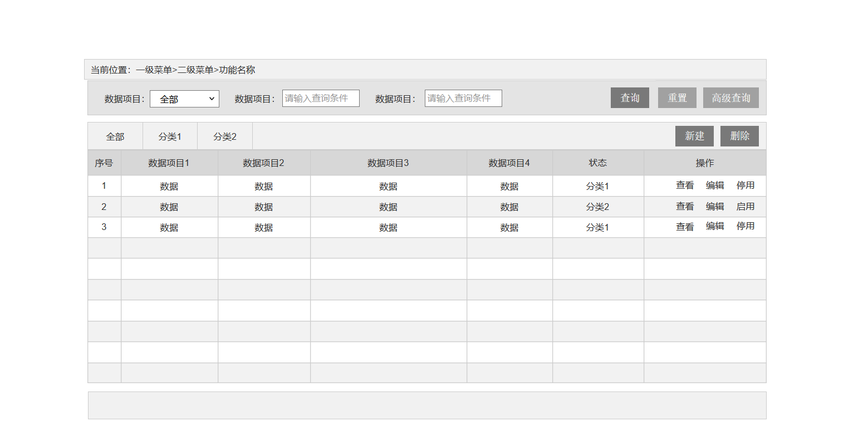The image size is (868, 421).
Task: Select the 分类1 status cell in row 3
Action: coord(598,228)
